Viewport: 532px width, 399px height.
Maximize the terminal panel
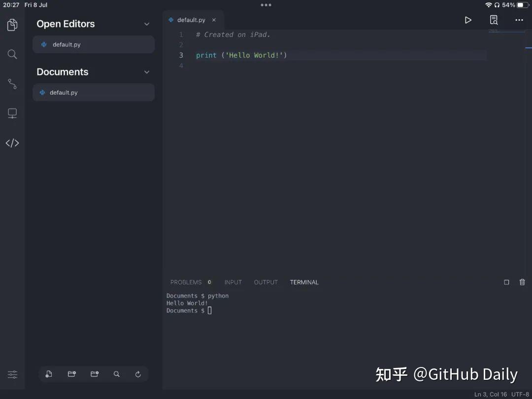coord(506,282)
